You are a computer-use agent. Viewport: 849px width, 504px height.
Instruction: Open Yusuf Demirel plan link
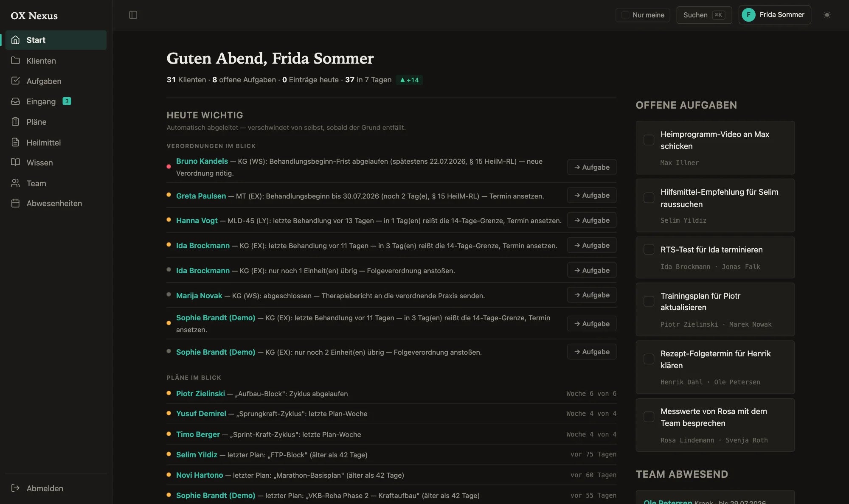(x=201, y=414)
